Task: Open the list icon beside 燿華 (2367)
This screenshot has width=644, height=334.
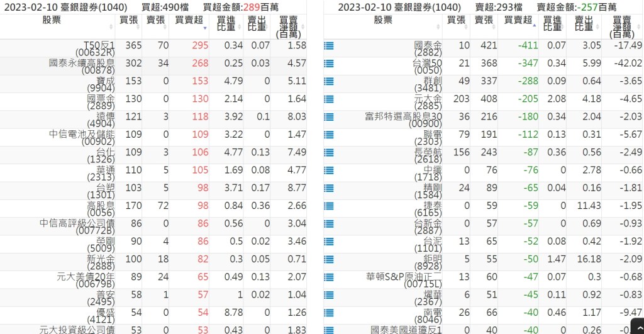Action: coord(328,294)
